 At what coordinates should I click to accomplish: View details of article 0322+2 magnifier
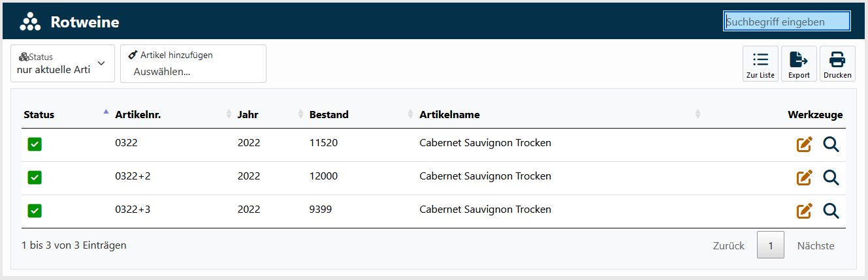[831, 177]
